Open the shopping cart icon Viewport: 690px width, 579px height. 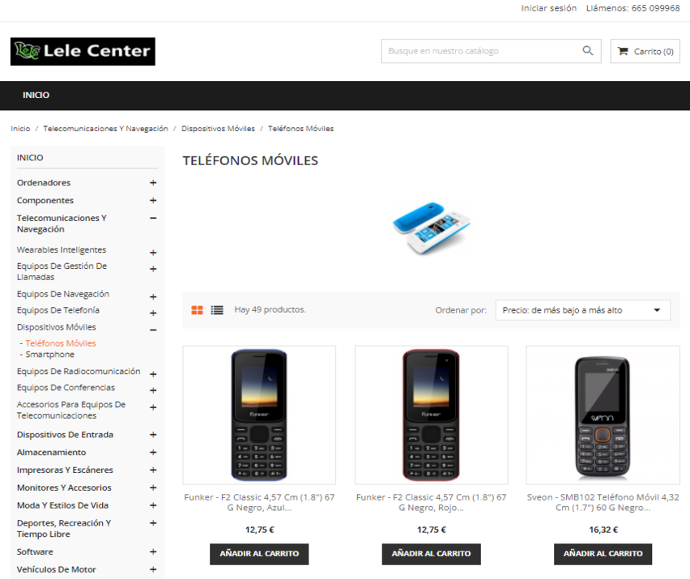point(622,51)
